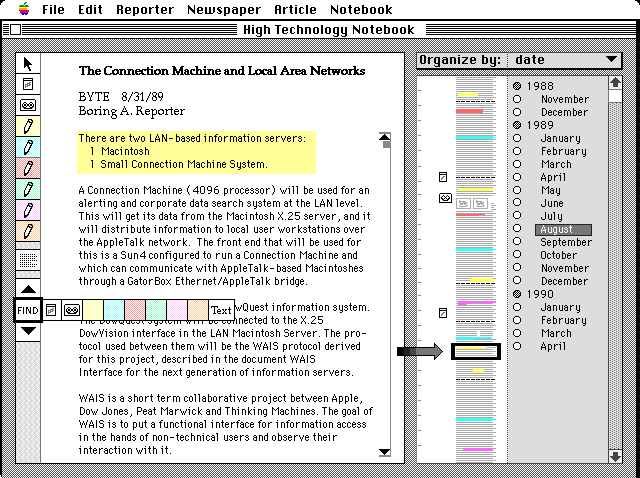The width and height of the screenshot is (640, 478).
Task: Select the red highlighter pencil
Action: click(x=28, y=168)
